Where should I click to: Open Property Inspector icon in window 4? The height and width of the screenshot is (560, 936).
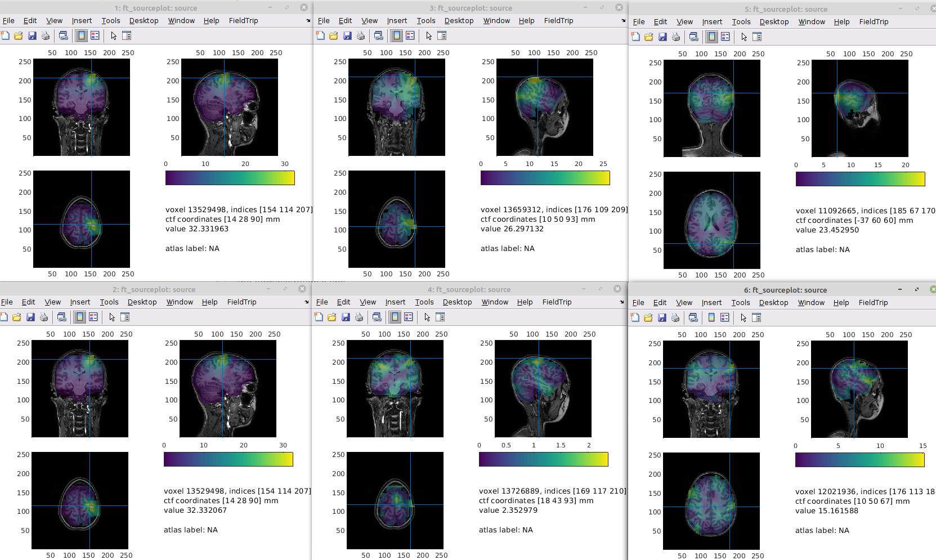pos(440,317)
